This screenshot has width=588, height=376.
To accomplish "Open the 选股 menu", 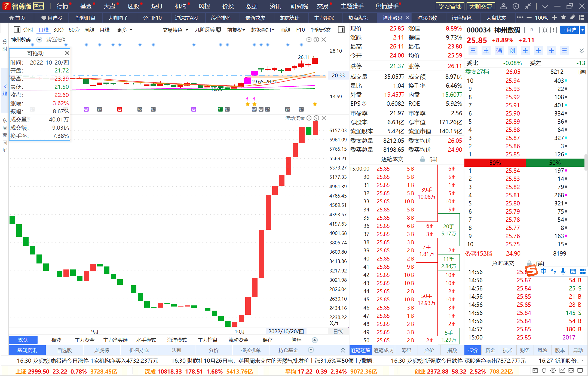I will click(x=133, y=6).
